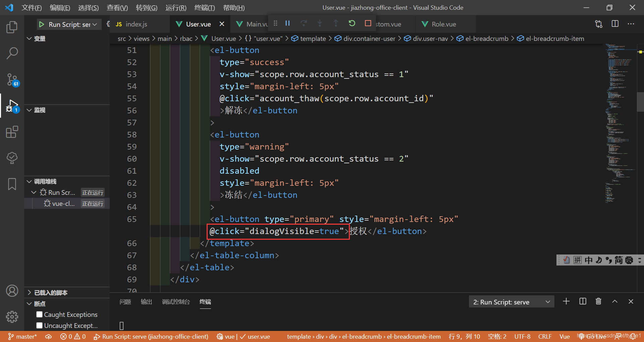Viewport: 644px width, 342px height.
Task: Open the Run and Debug view
Action: (12, 106)
